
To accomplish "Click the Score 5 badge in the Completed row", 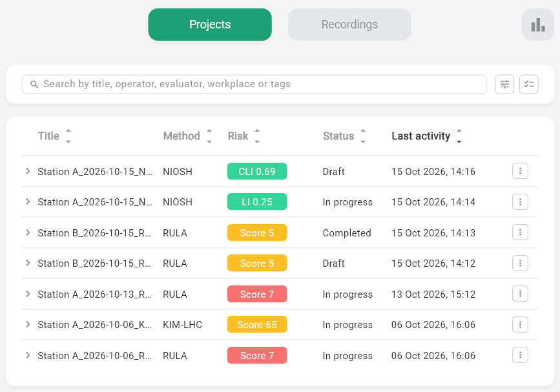I will pyautogui.click(x=257, y=232).
